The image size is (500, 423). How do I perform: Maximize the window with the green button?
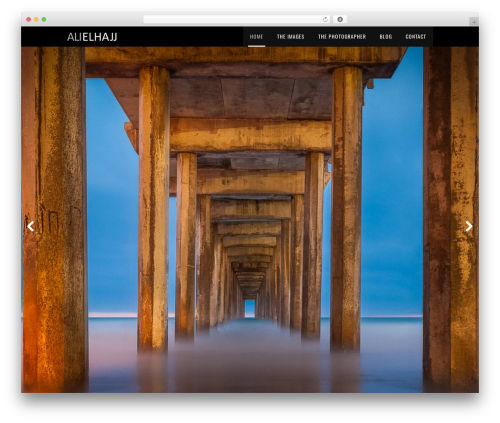[x=44, y=20]
